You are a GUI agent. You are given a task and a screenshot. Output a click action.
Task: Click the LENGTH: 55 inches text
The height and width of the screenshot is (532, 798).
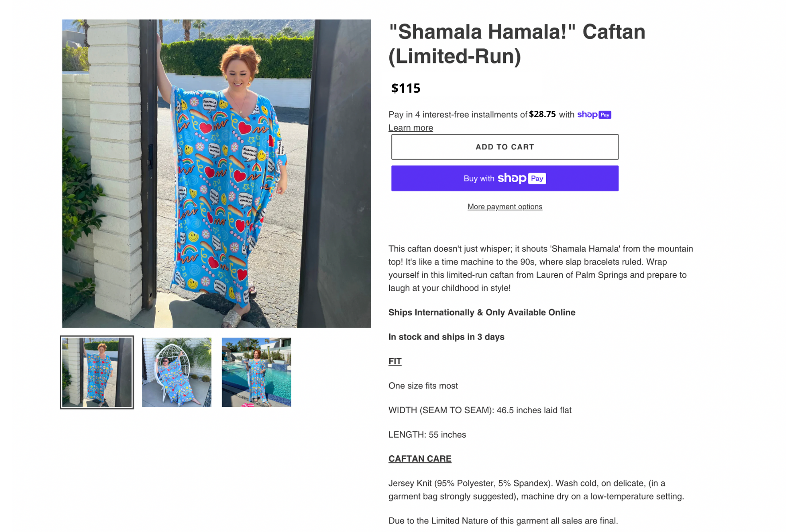(x=427, y=434)
